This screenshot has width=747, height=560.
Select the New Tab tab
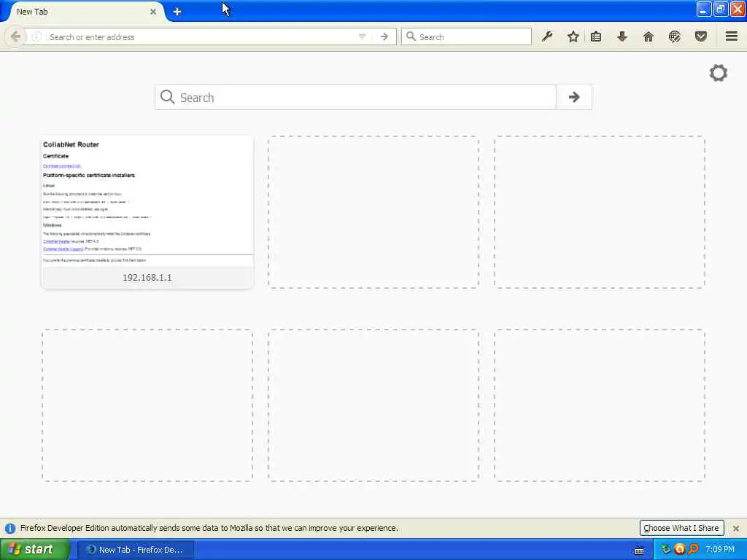(86, 12)
